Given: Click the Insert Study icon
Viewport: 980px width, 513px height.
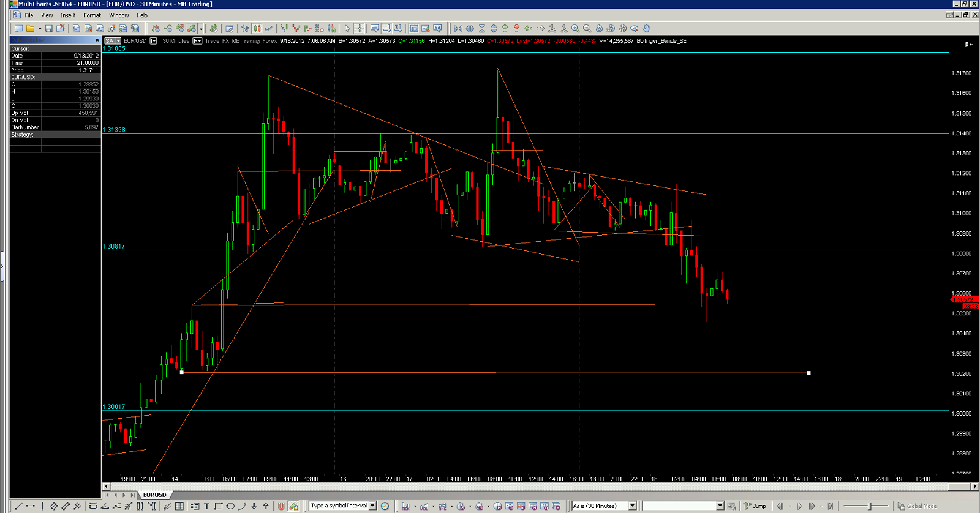Looking at the screenshot, I should (167, 28).
